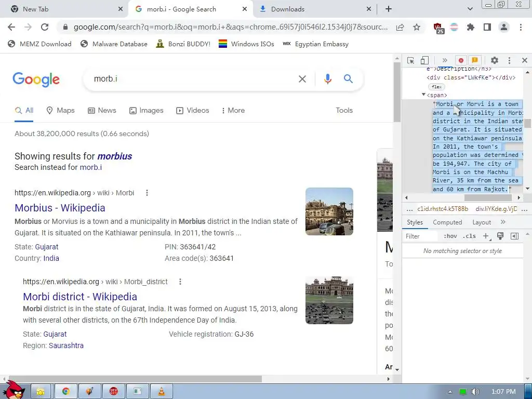
Task: Toggle computed styles sidebar pane
Action: [515, 236]
